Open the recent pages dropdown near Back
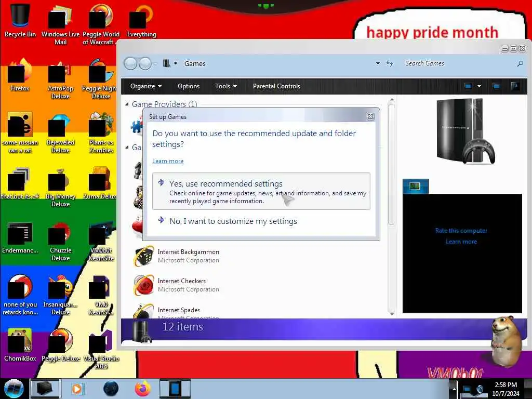Viewport: 532px width, 399px height. (x=155, y=63)
